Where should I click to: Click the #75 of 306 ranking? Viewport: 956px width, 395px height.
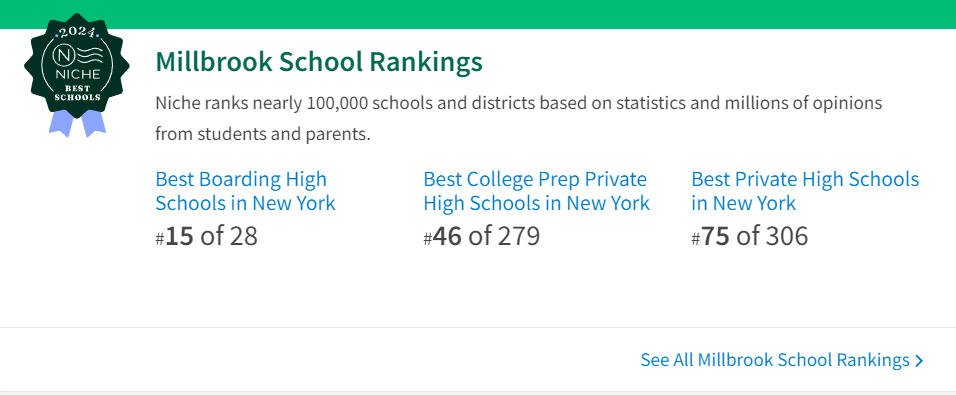pos(750,237)
